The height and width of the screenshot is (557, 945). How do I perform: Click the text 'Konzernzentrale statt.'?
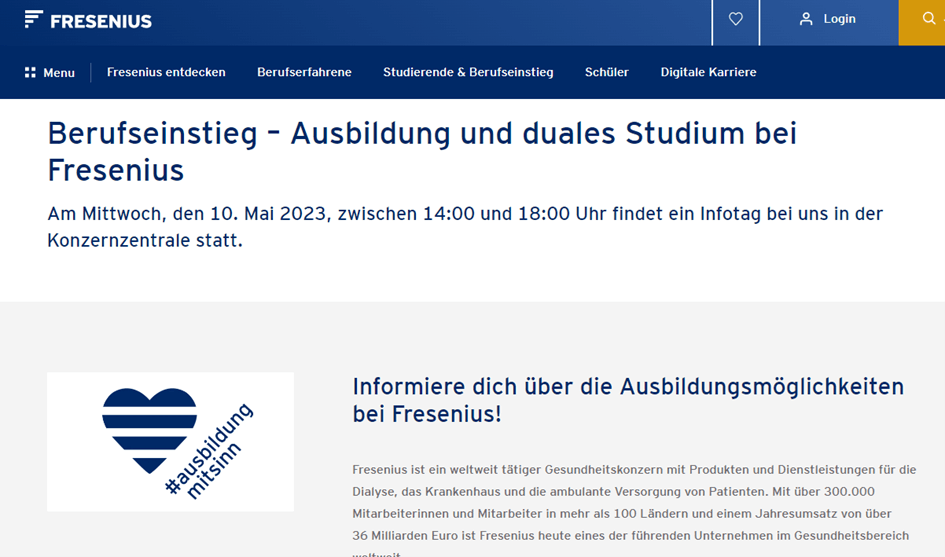pyautogui.click(x=145, y=241)
